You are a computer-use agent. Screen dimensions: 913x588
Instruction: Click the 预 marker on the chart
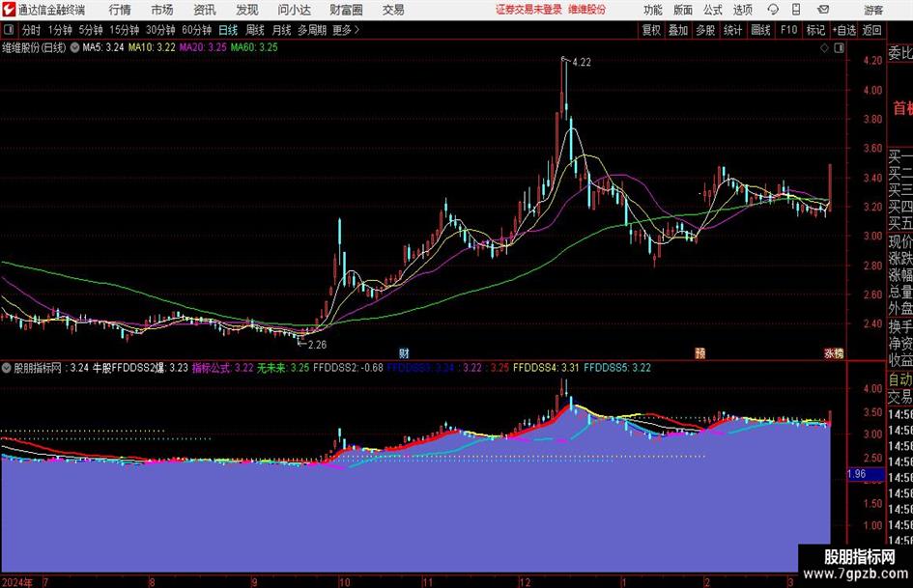coord(699,353)
